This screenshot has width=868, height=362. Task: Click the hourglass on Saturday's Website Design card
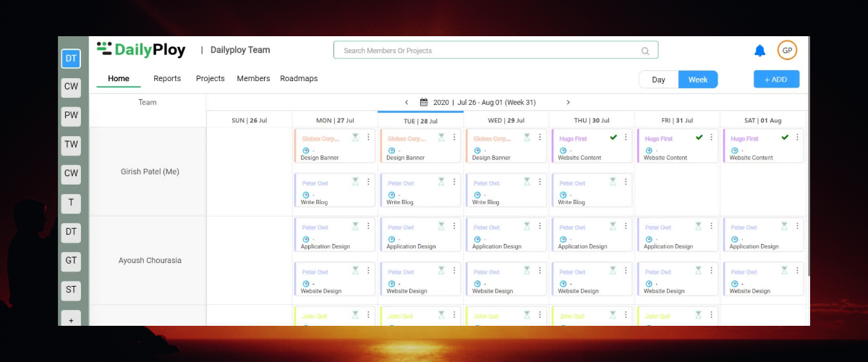784,271
